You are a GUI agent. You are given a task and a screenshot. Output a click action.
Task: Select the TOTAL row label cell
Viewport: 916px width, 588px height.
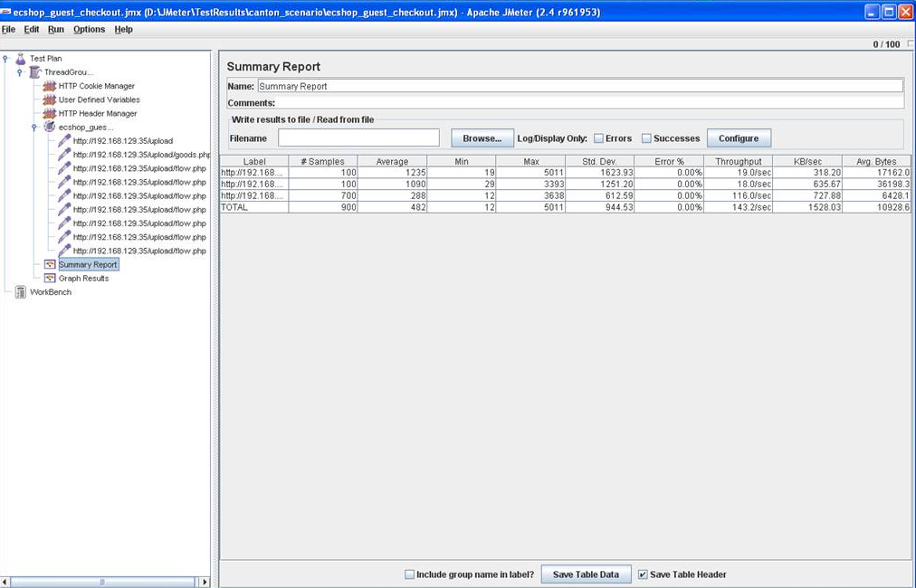(x=254, y=207)
